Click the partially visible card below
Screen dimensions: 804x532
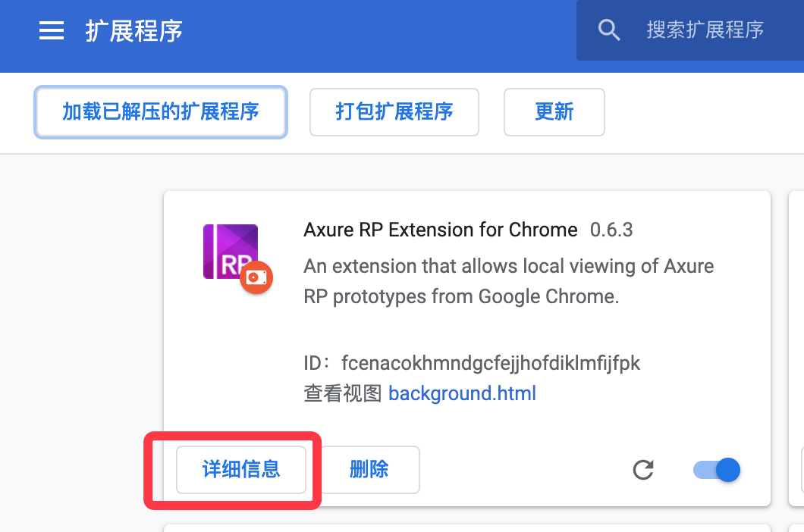467,528
